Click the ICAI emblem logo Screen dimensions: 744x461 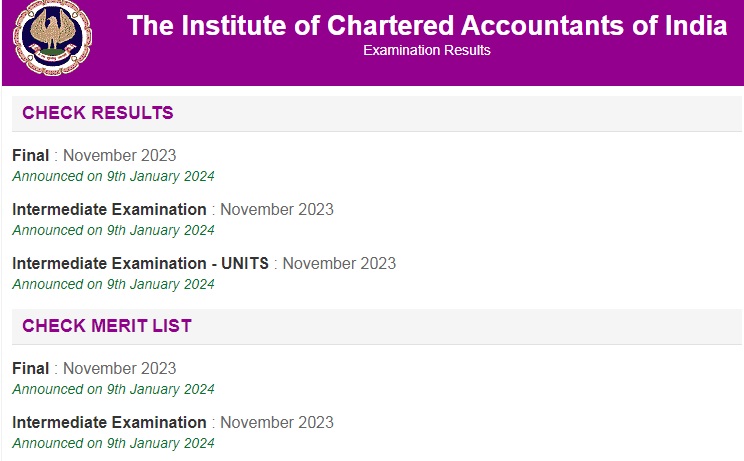52,37
